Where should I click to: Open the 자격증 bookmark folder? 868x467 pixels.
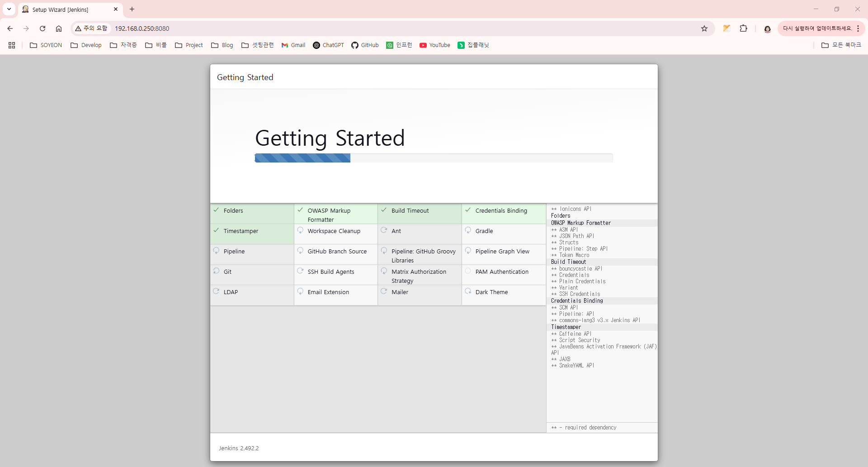pos(123,45)
